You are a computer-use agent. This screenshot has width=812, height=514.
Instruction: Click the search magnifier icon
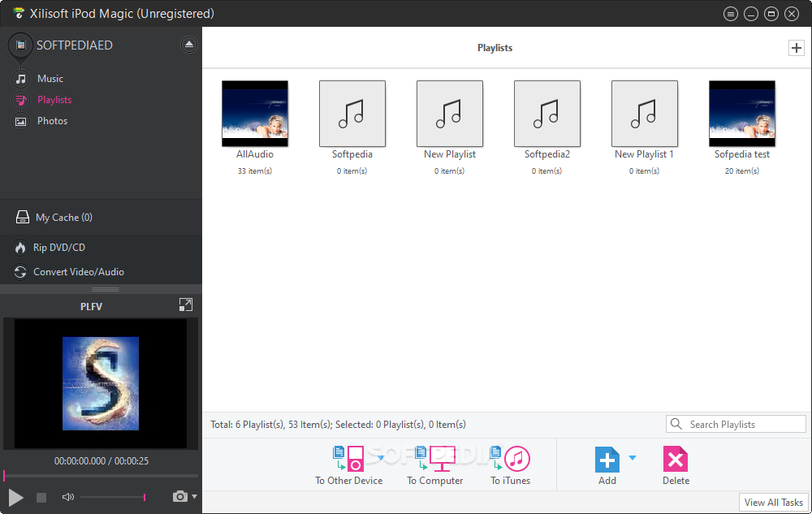coord(676,424)
